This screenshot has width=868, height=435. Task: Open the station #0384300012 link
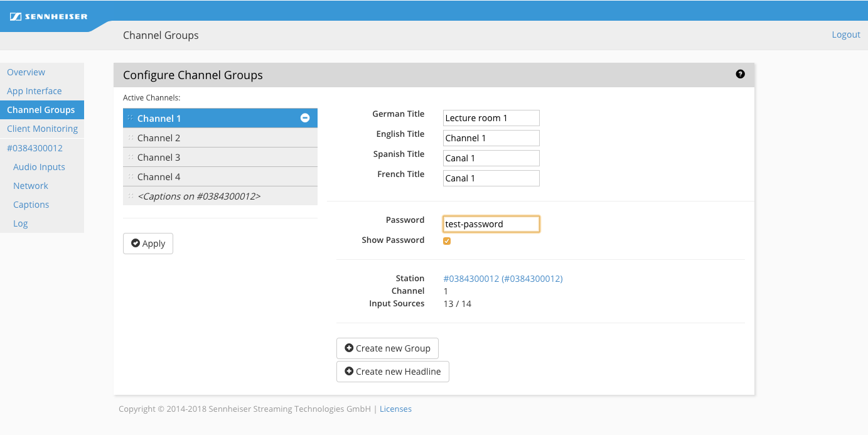click(x=503, y=279)
